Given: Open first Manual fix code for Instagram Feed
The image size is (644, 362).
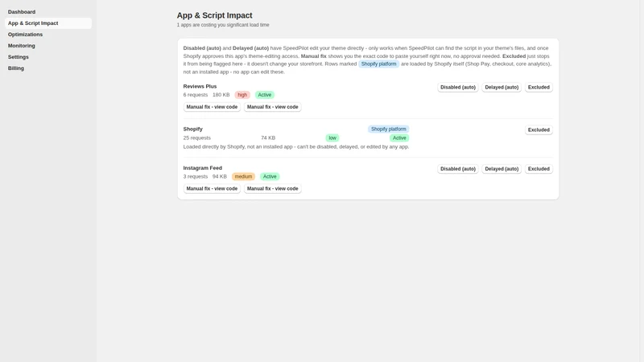Looking at the screenshot, I should click(x=212, y=188).
